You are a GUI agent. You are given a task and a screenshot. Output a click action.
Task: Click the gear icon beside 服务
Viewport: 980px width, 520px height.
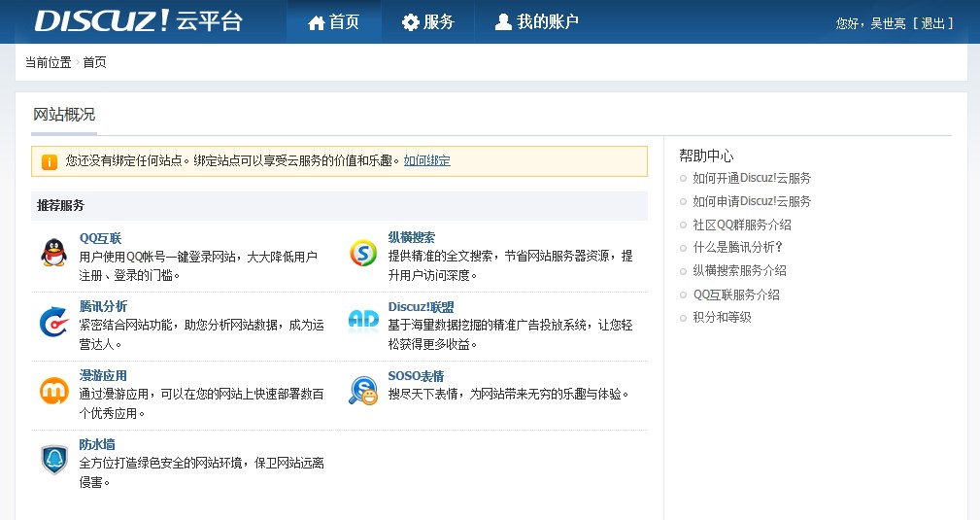(x=410, y=23)
